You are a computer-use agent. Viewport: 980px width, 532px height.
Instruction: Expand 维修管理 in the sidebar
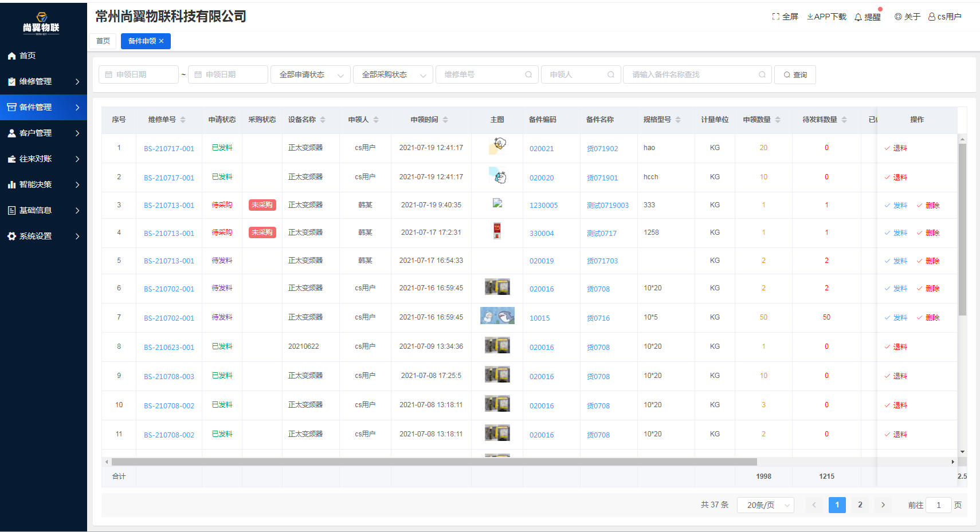44,81
